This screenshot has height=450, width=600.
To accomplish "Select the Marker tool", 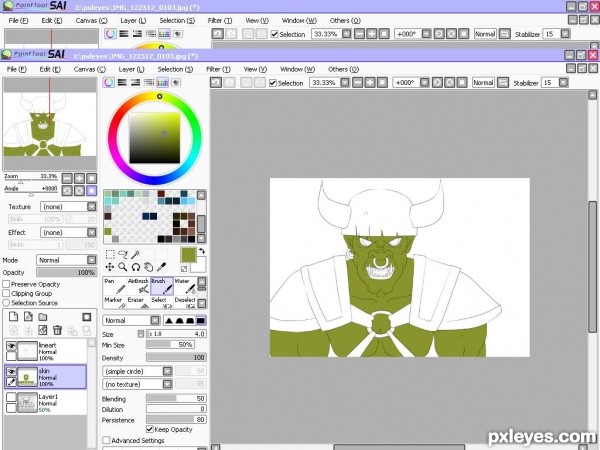I will coord(115,302).
